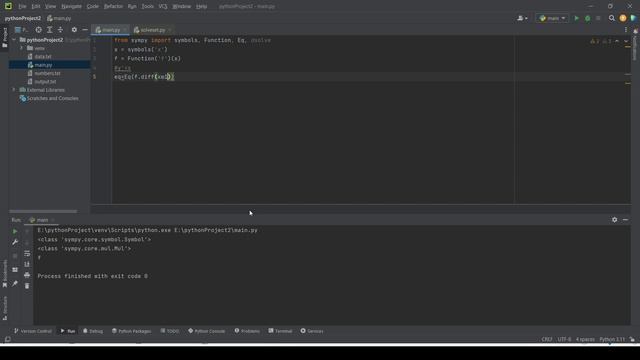
Task: Click the orange IDE updates icon
Action: coord(622,18)
